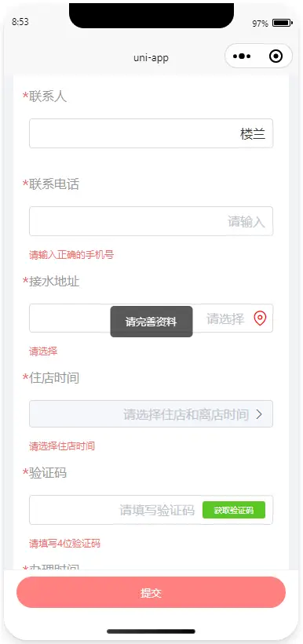
Task: Tap the battery icon in status bar
Action: pos(282,23)
